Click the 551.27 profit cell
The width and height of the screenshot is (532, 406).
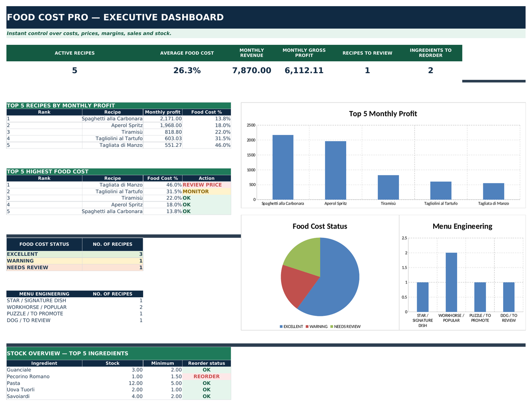(163, 145)
